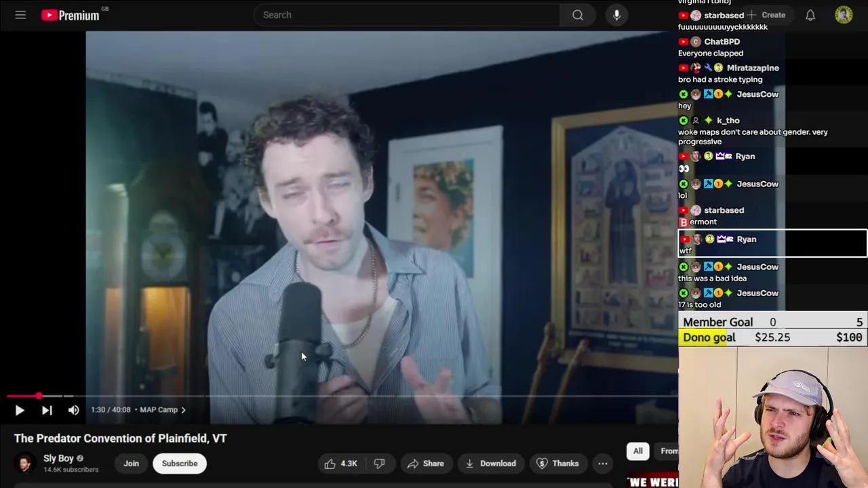Open the notifications bell
Viewport: 868px width, 488px height.
(x=810, y=15)
